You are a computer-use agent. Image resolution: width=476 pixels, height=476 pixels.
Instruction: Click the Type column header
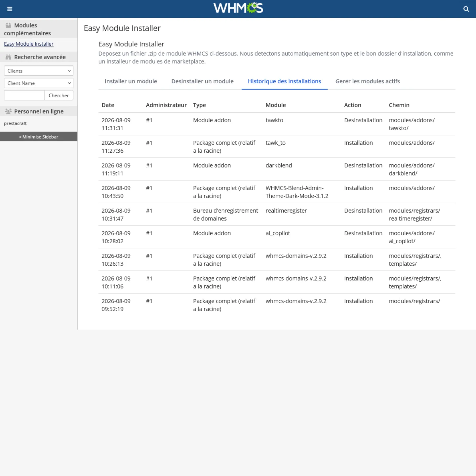[200, 105]
